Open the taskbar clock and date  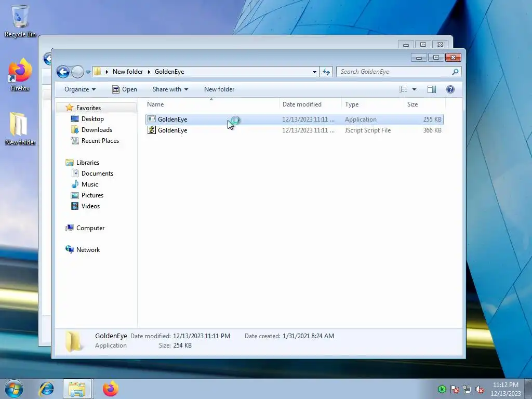click(506, 389)
